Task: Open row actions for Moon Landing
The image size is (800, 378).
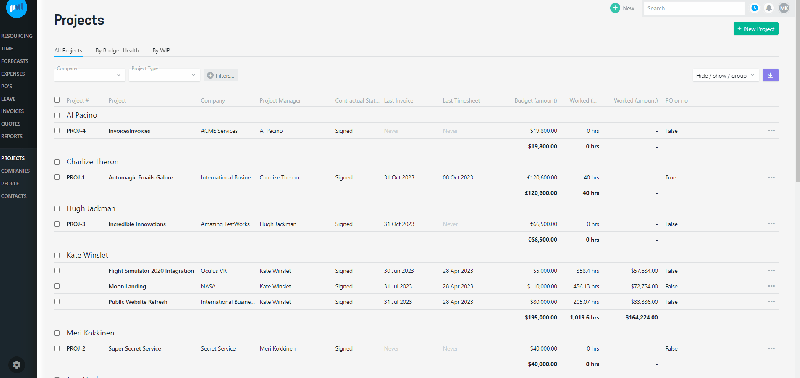Action: (x=771, y=286)
